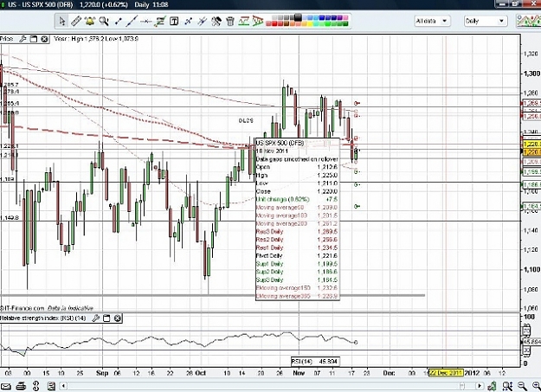The image size is (541, 392).
Task: Click the trash can delete tool
Action: click(x=230, y=21)
